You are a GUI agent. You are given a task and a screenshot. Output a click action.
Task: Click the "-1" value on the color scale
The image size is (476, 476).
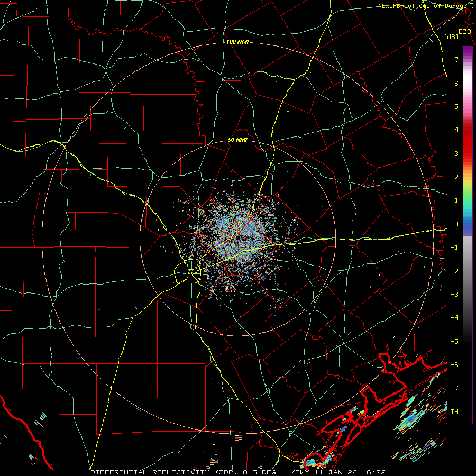coord(454,248)
